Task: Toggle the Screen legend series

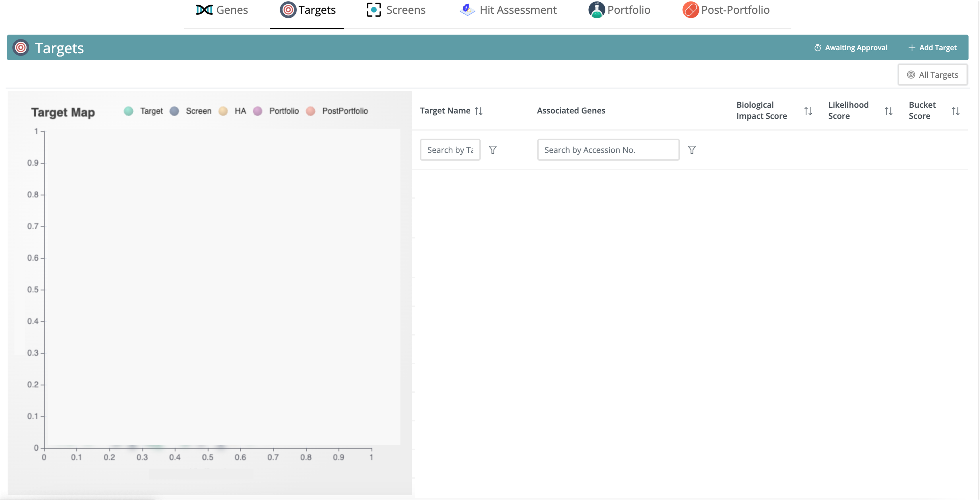Action: pyautogui.click(x=191, y=111)
